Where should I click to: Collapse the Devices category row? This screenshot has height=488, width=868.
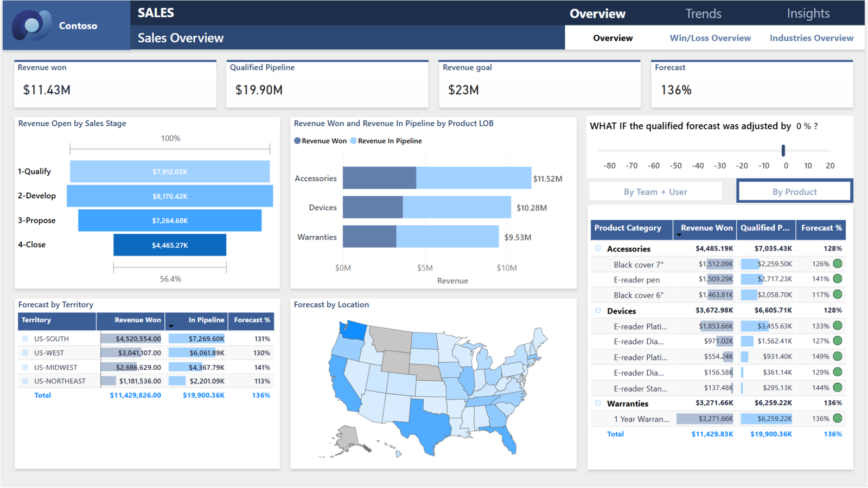597,311
